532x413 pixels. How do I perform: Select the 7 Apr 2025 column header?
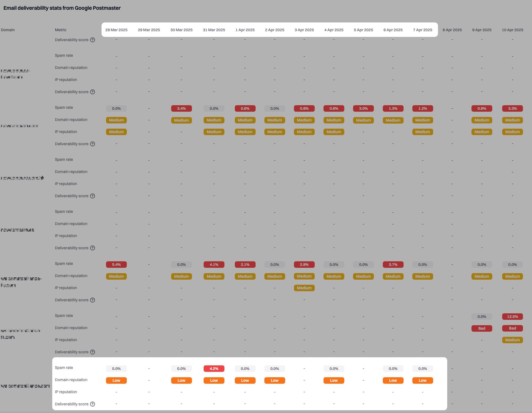coord(422,30)
